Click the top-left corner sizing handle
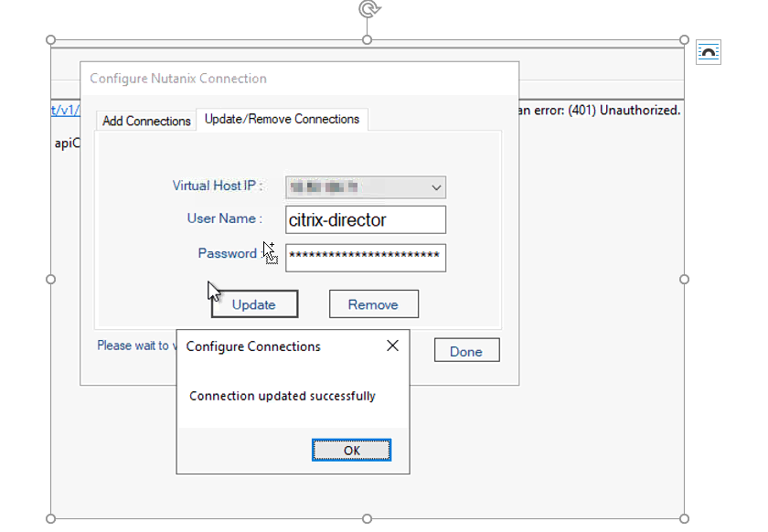 coord(50,39)
